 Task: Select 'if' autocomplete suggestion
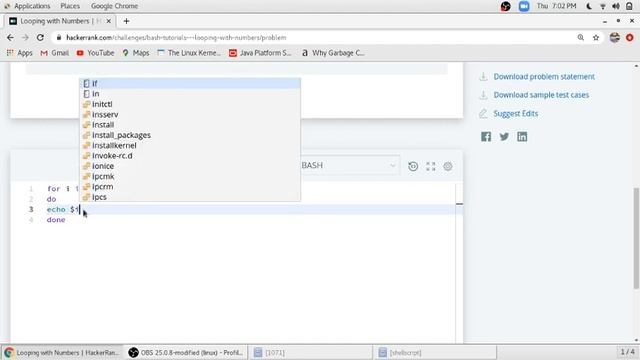coord(190,84)
